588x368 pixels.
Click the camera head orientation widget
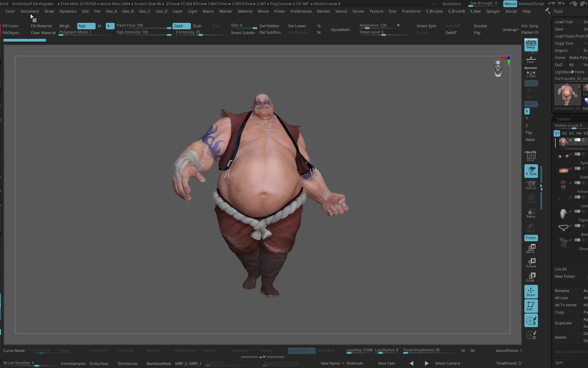pyautogui.click(x=498, y=68)
